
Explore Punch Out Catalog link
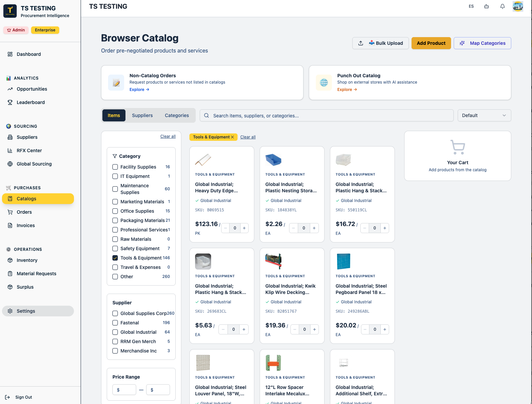click(347, 90)
